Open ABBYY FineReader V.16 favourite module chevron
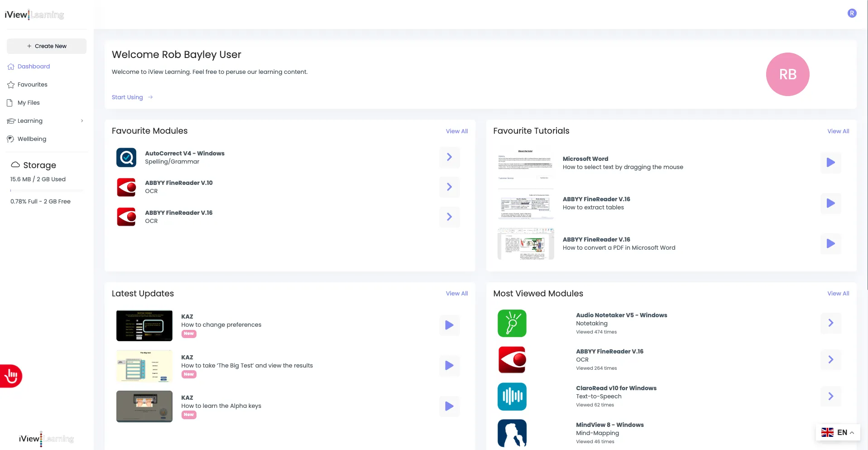 coord(449,217)
